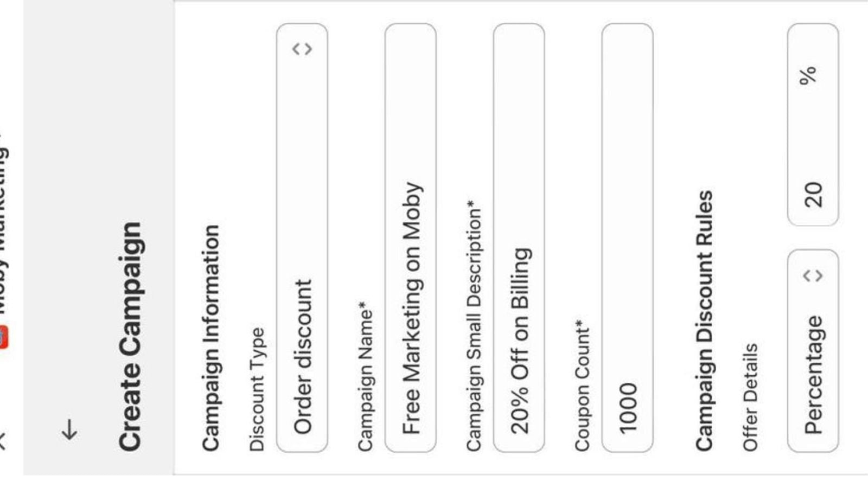Expand the Percentage offer type dropdown

(x=813, y=351)
